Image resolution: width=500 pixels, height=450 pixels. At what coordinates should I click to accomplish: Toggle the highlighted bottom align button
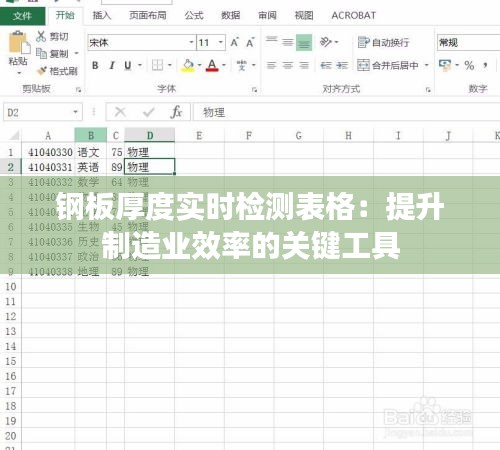(x=304, y=42)
